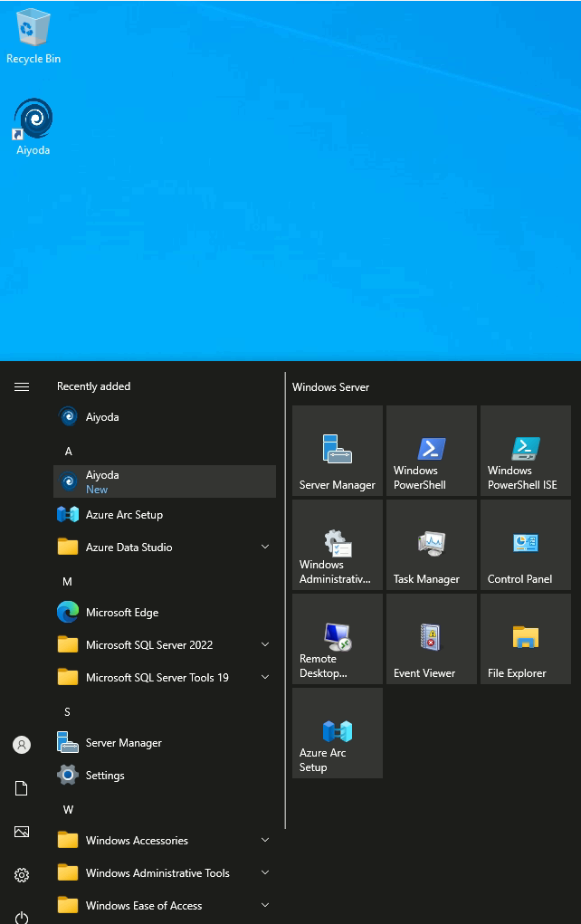Launch the Remote Desktop tile
Image resolution: width=581 pixels, height=924 pixels.
338,639
